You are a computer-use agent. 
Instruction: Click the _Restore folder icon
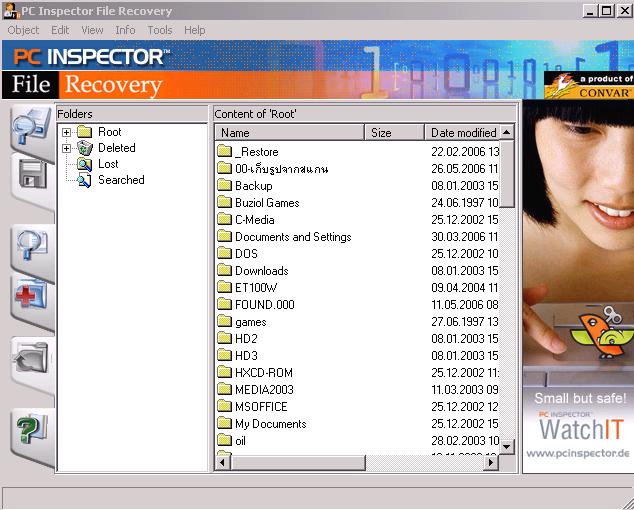point(224,151)
